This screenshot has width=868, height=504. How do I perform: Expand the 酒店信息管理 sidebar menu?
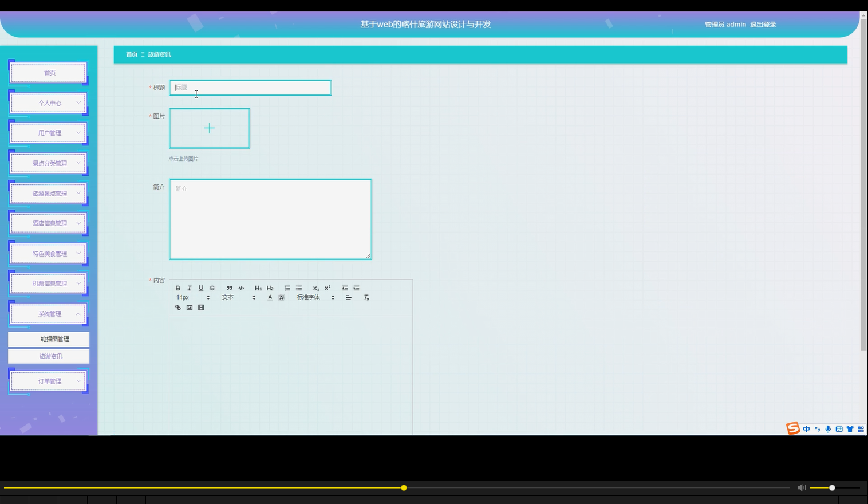[x=49, y=223]
